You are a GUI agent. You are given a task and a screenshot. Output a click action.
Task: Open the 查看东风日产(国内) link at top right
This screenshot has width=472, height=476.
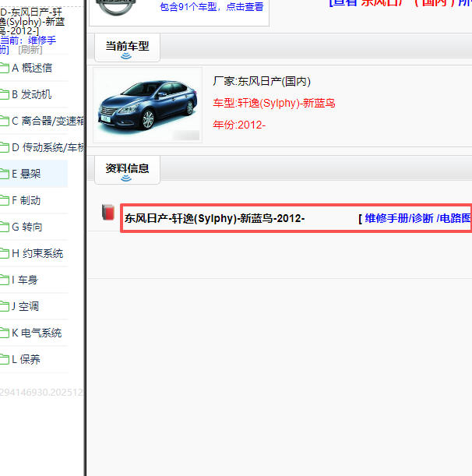tap(400, 3)
